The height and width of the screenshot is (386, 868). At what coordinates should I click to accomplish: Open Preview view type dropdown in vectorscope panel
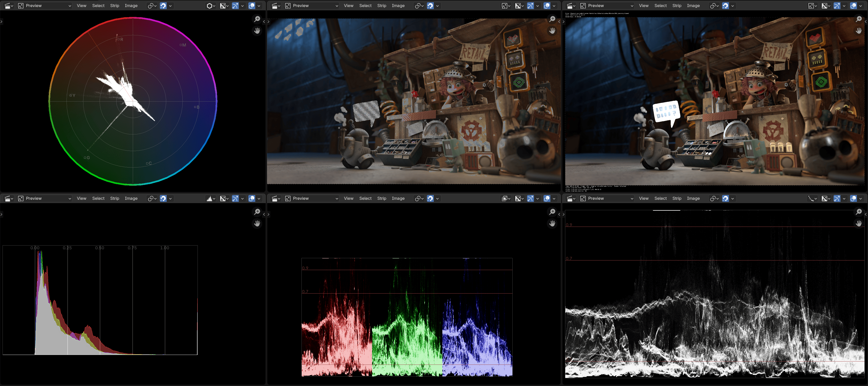click(x=45, y=6)
